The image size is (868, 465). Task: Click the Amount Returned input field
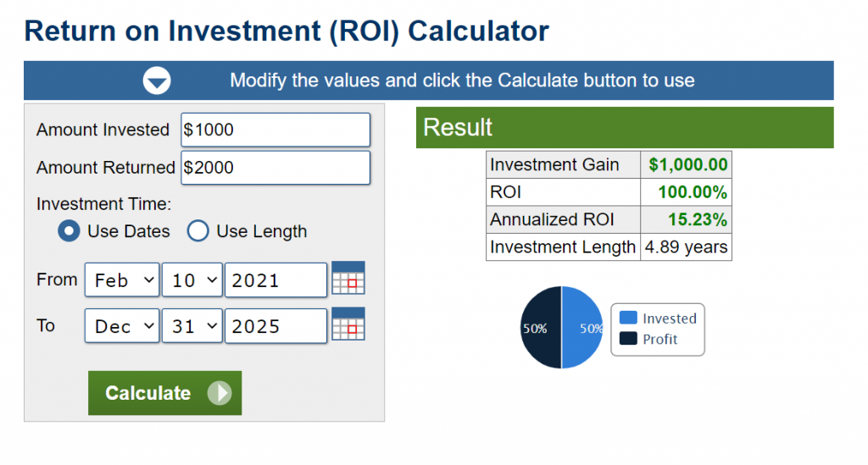tap(275, 168)
